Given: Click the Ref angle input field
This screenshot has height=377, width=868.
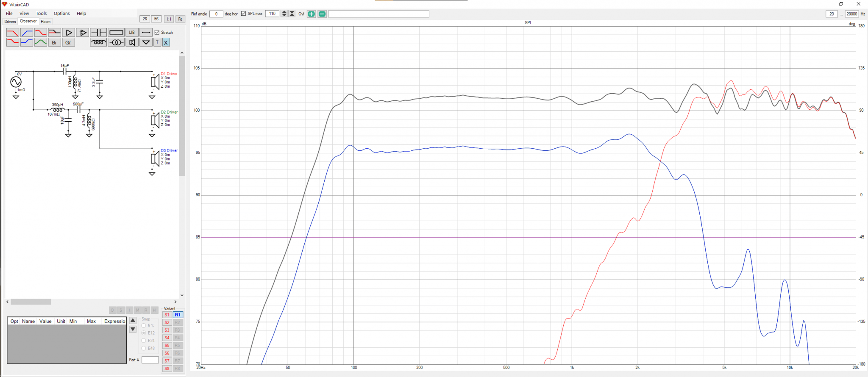Looking at the screenshot, I should click(x=216, y=14).
